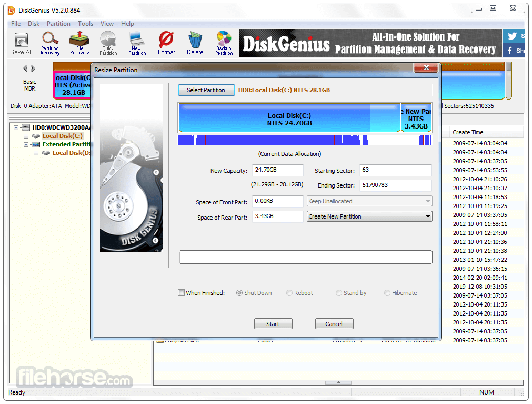Click the Format toolbar icon
The image size is (532, 404).
point(166,44)
